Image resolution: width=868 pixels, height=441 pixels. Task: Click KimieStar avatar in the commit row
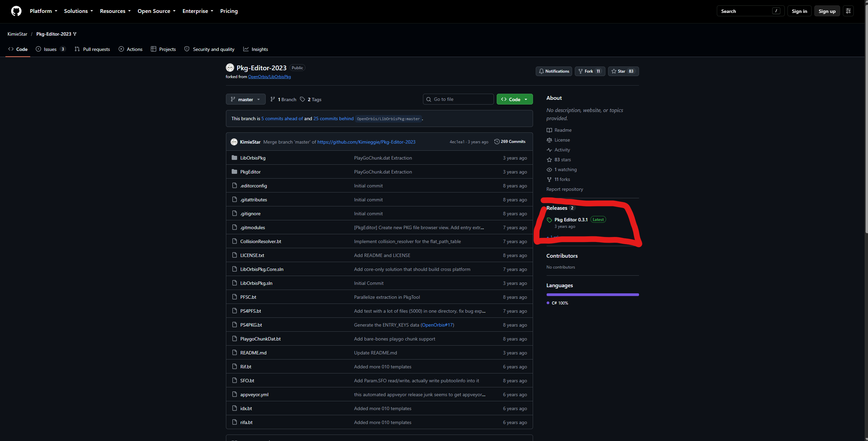[234, 142]
